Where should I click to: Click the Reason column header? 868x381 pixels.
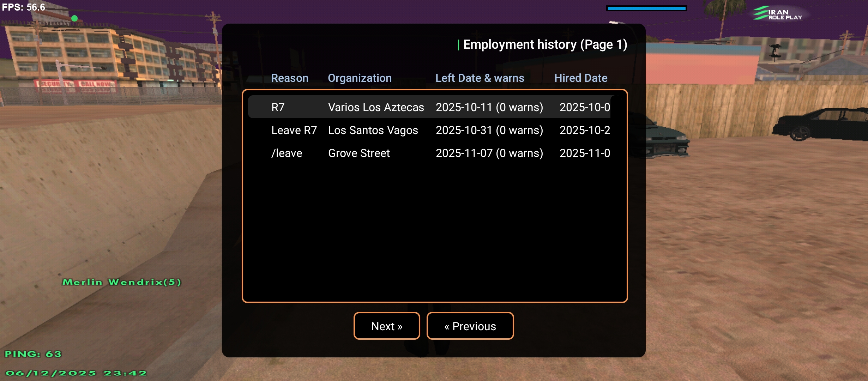(x=290, y=78)
